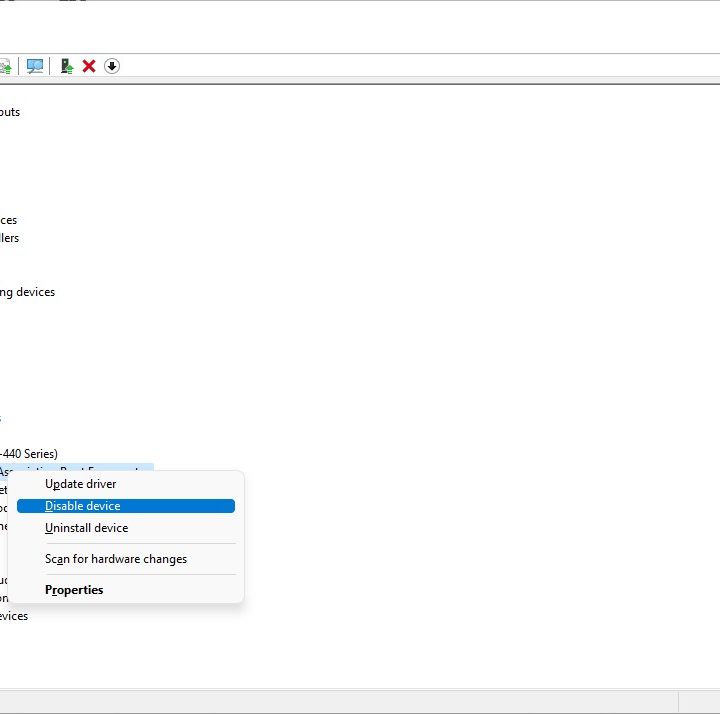Viewport: 720px width, 714px height.
Task: Select Scan for hardware changes menu entry
Action: (126, 559)
